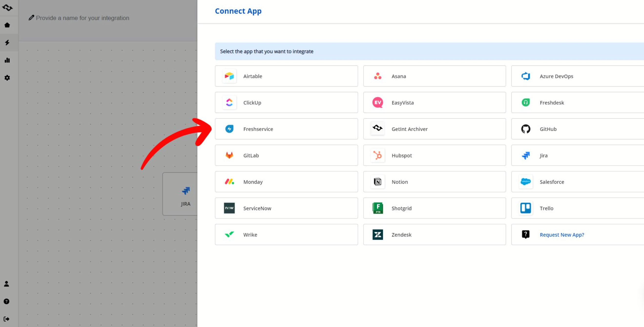Choose the Jira app label

point(543,155)
